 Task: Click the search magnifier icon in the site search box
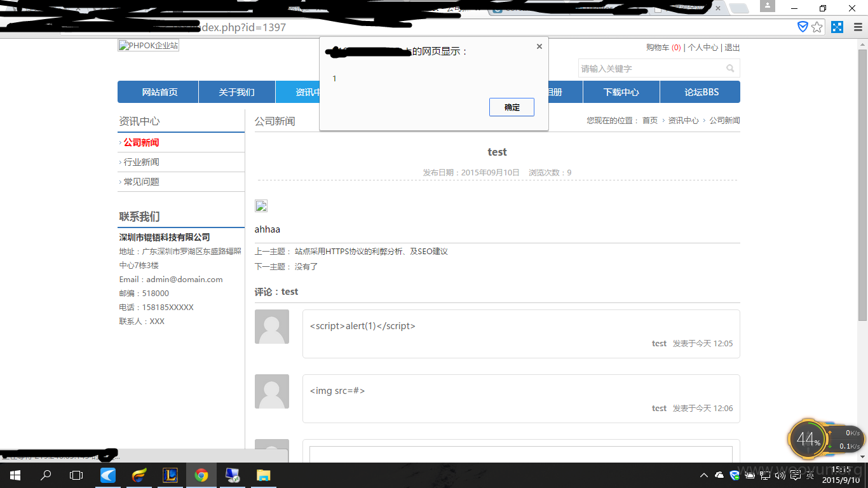(730, 69)
